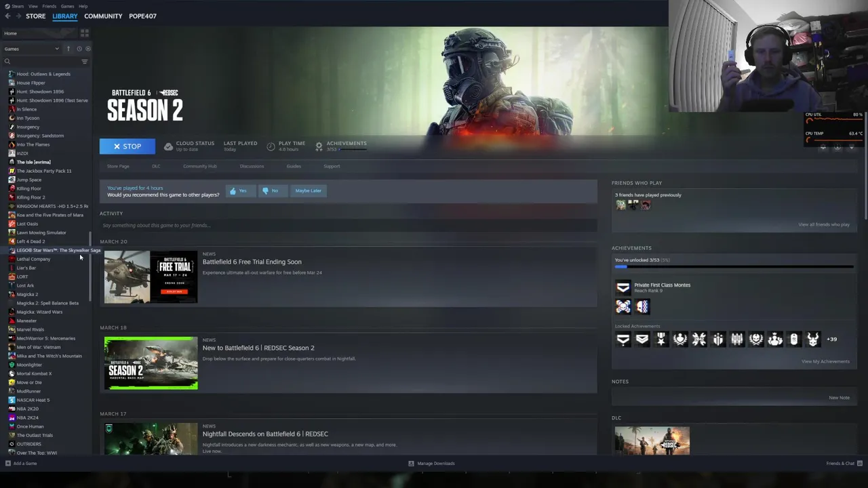Open the View menu
The width and height of the screenshot is (868, 488).
[33, 6]
